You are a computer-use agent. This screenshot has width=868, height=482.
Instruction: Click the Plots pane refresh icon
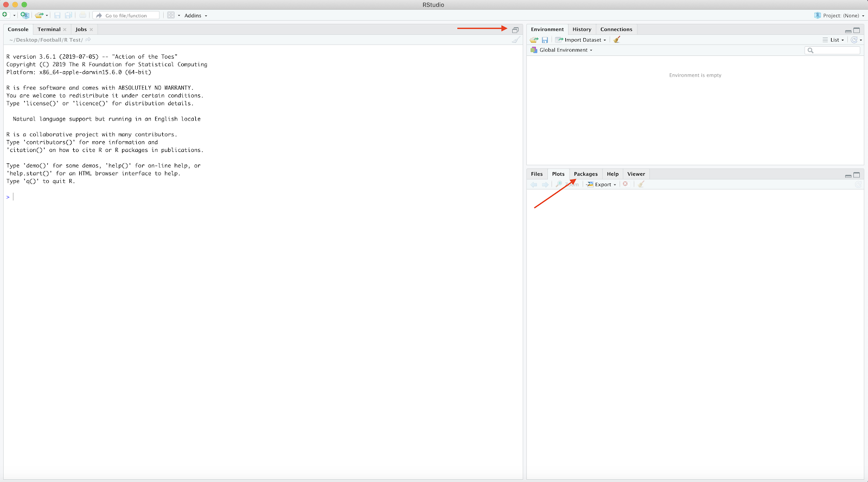(x=858, y=185)
